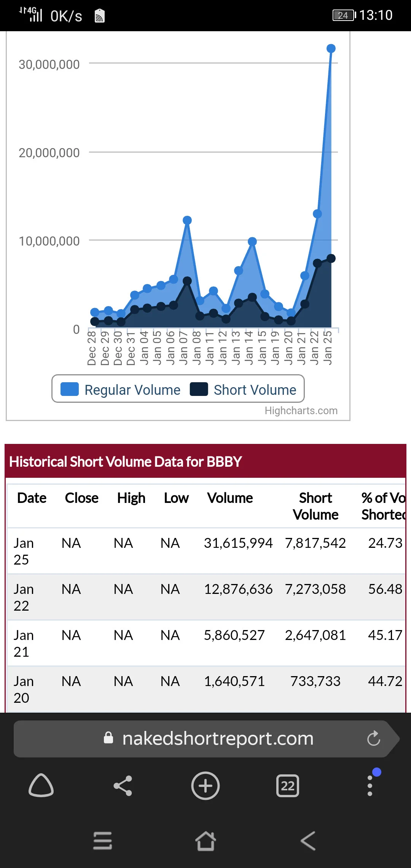411x868 pixels.
Task: Click the clock showing 13:10
Action: click(376, 15)
